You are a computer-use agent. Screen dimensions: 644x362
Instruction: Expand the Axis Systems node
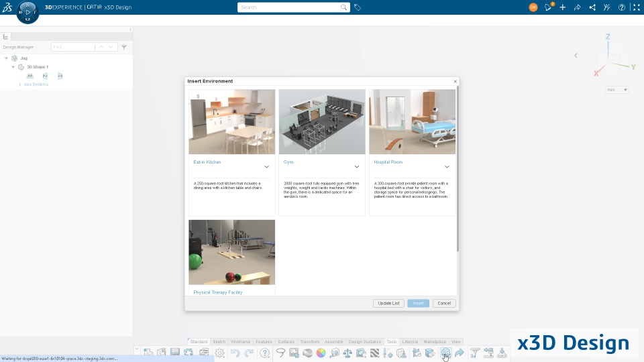click(x=19, y=84)
